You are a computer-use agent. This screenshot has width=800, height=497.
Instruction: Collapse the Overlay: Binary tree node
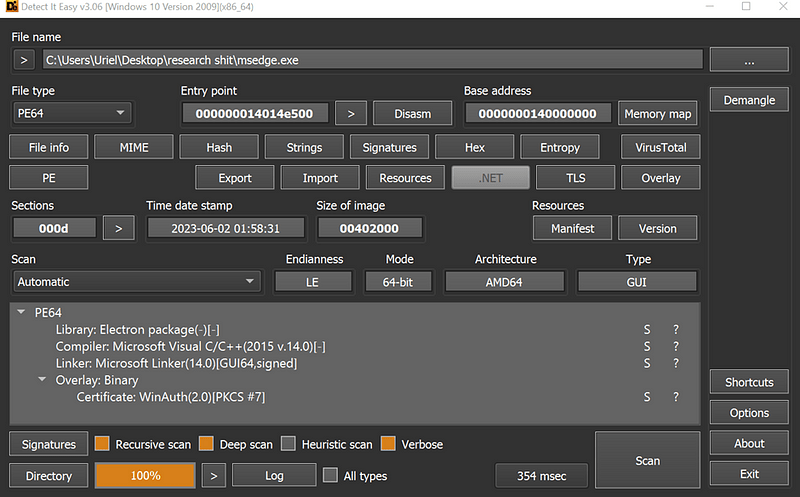[x=42, y=379]
